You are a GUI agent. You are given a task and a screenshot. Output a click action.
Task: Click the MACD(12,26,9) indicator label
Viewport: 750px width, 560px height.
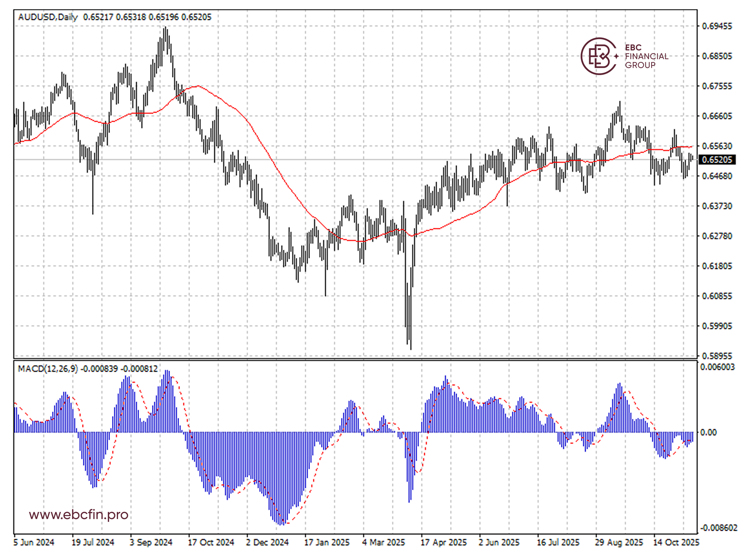click(x=48, y=369)
